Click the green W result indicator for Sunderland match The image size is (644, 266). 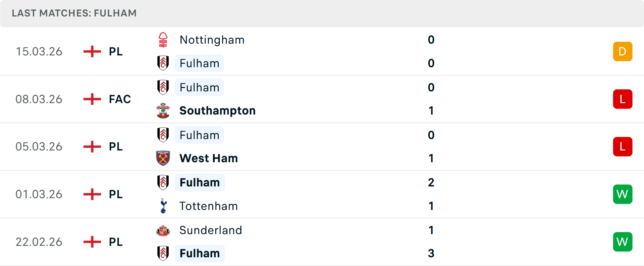[x=623, y=242]
